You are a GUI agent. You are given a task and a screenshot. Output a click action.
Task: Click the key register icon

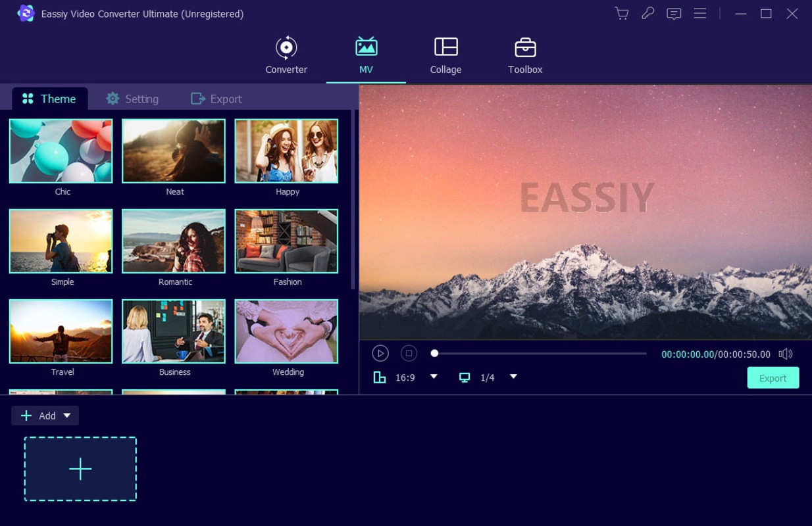[x=647, y=14]
